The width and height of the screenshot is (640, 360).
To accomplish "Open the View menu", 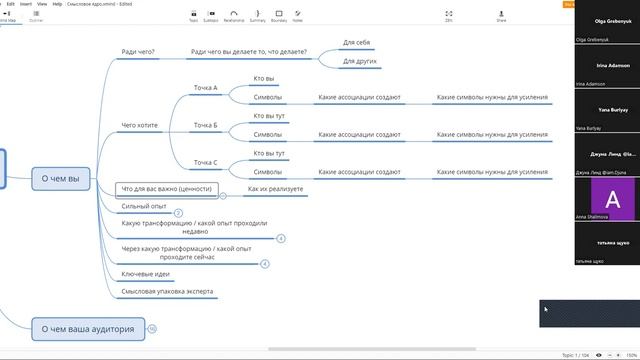I will coord(42,4).
